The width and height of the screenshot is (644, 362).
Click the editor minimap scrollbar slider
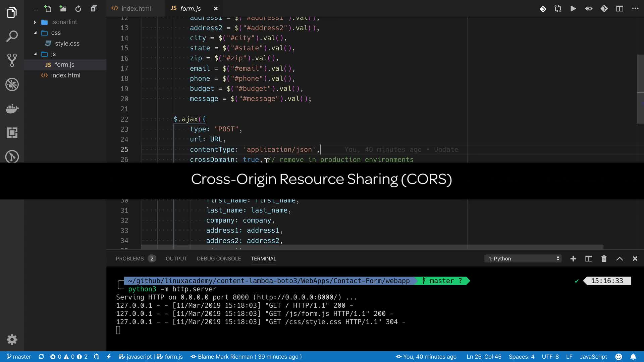click(640, 89)
